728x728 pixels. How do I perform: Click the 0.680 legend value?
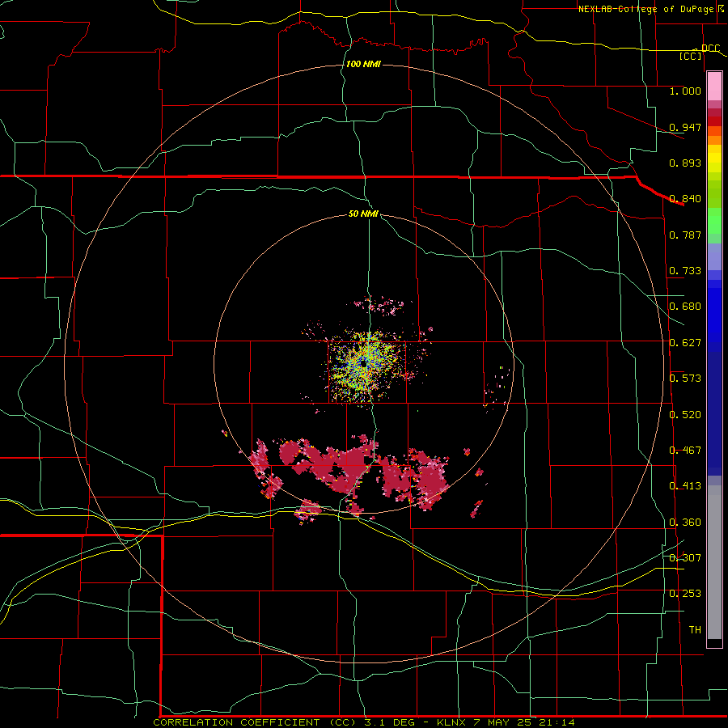click(x=685, y=307)
